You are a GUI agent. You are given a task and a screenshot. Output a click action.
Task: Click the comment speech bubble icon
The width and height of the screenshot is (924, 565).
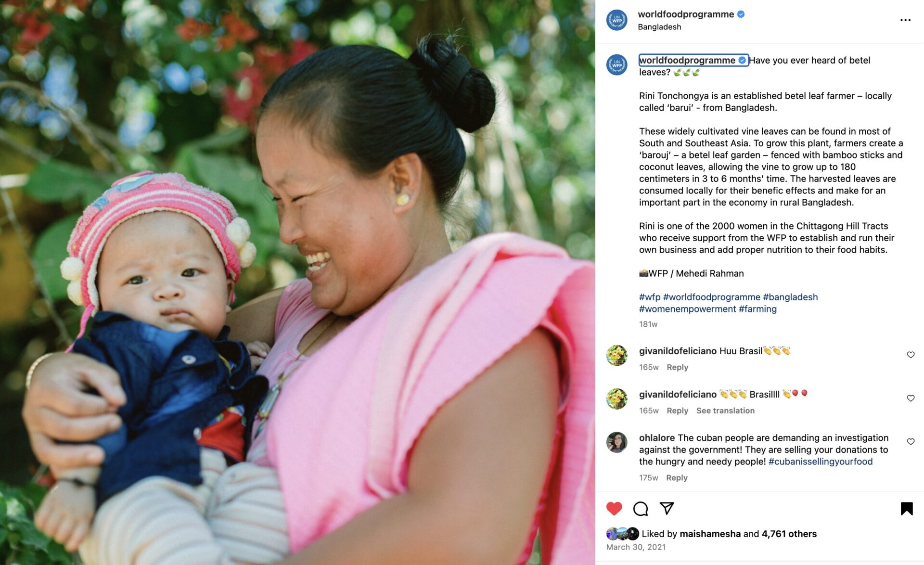point(641,508)
